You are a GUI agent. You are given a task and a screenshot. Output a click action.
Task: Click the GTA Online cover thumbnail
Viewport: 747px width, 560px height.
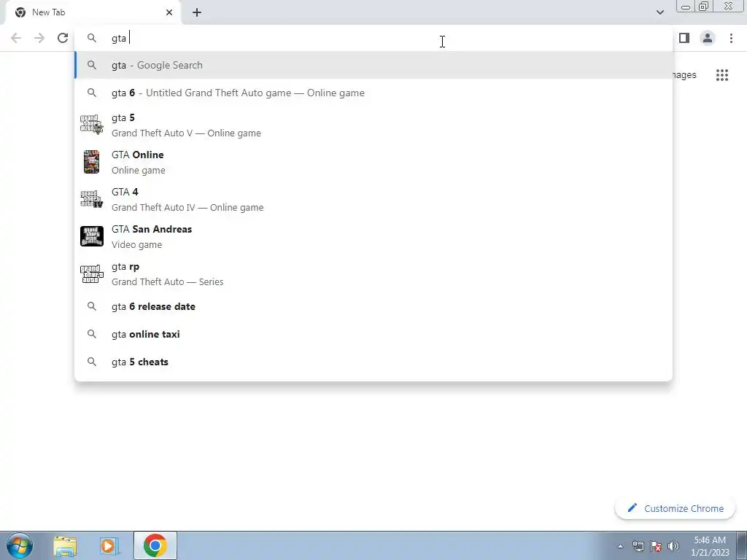tap(91, 162)
